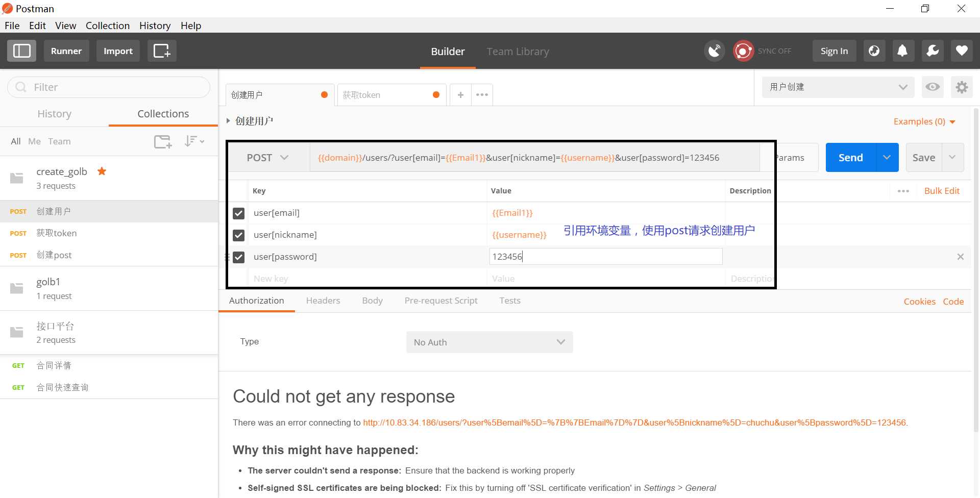Image resolution: width=980 pixels, height=498 pixels.
Task: Click the Bulk Edit link
Action: click(942, 191)
